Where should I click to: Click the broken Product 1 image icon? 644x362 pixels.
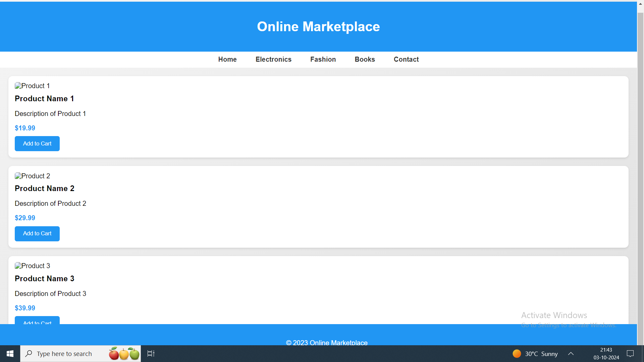(18, 86)
